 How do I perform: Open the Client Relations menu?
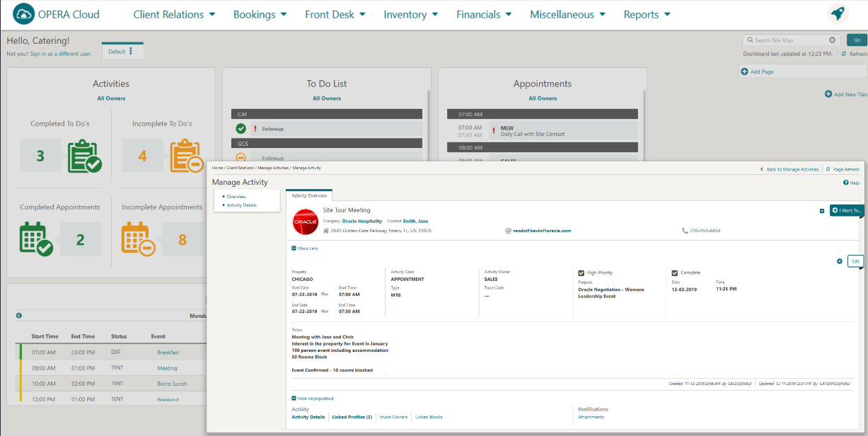tap(174, 13)
